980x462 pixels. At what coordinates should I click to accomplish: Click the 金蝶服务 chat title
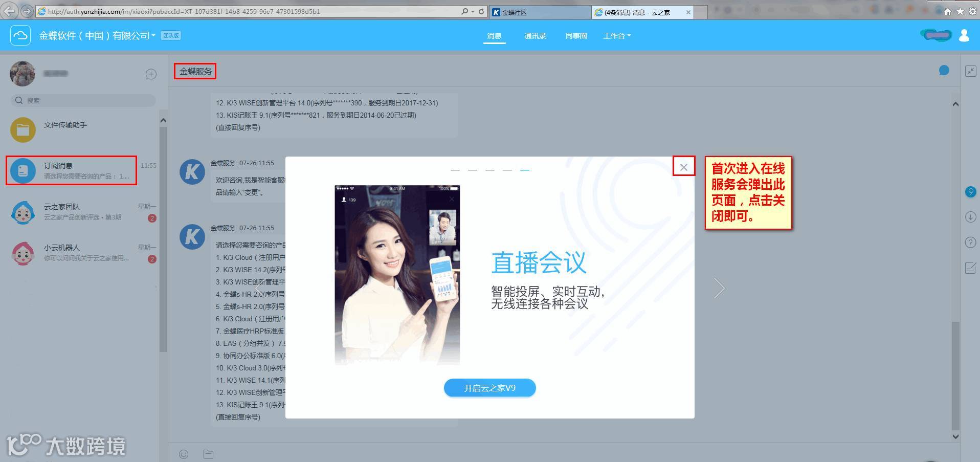coord(195,71)
